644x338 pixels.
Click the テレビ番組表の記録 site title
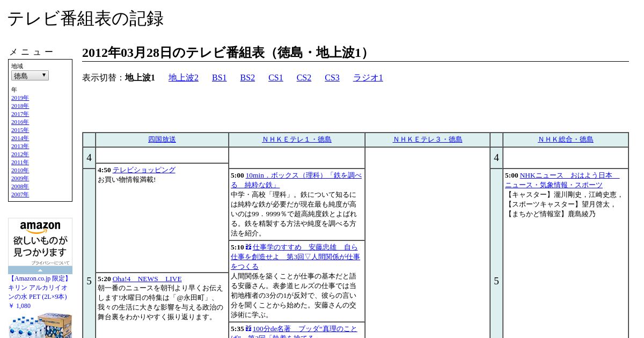coord(85,19)
